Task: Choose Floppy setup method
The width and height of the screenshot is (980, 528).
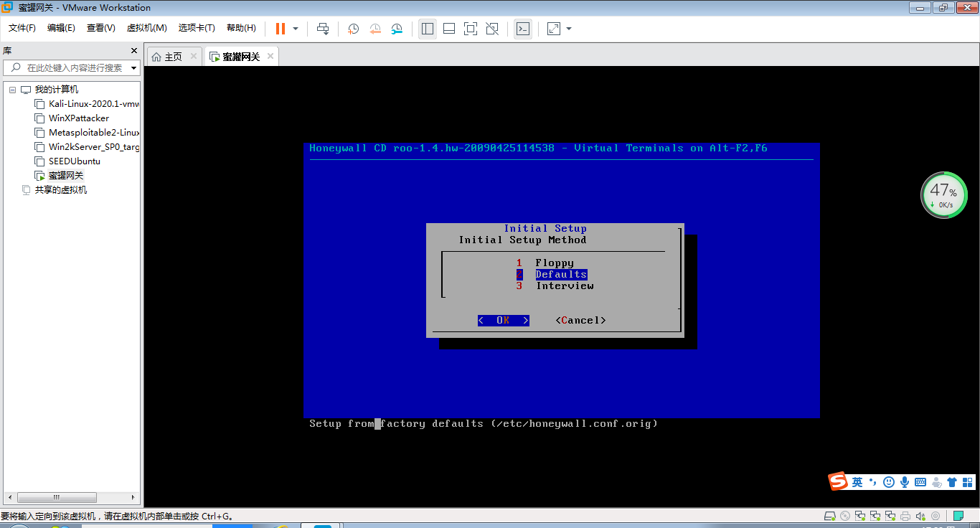Action: click(x=545, y=263)
